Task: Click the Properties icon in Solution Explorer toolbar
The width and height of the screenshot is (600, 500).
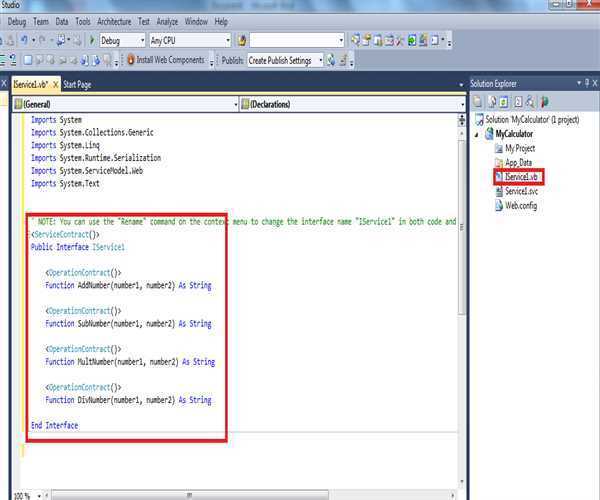Action: [x=480, y=101]
